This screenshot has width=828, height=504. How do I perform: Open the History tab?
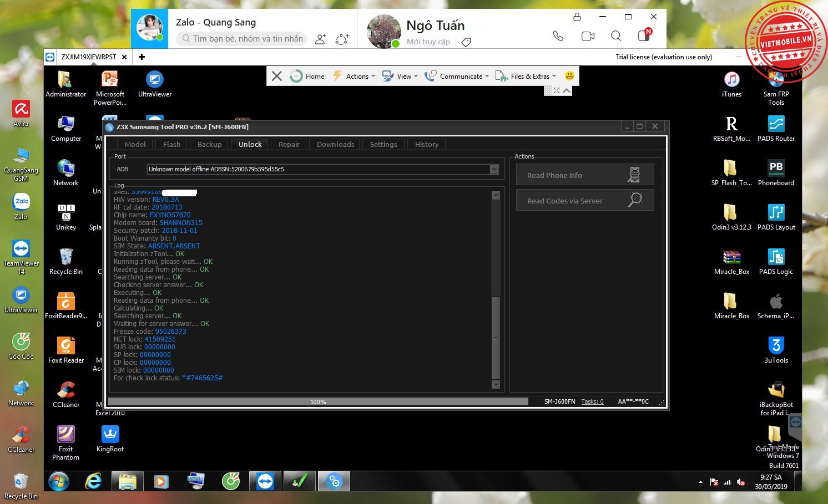[x=426, y=144]
